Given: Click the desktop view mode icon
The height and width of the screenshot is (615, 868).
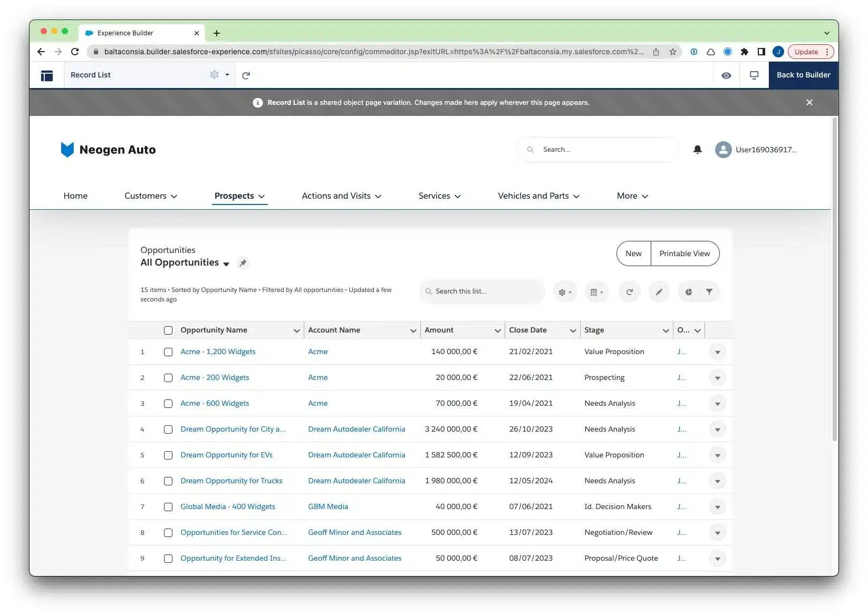Looking at the screenshot, I should pos(754,75).
